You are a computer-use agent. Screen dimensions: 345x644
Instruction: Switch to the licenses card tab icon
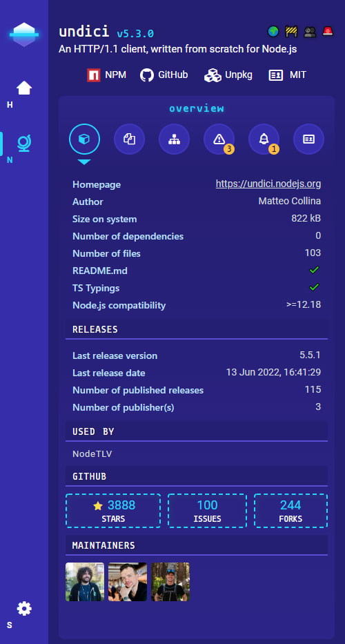coord(308,139)
